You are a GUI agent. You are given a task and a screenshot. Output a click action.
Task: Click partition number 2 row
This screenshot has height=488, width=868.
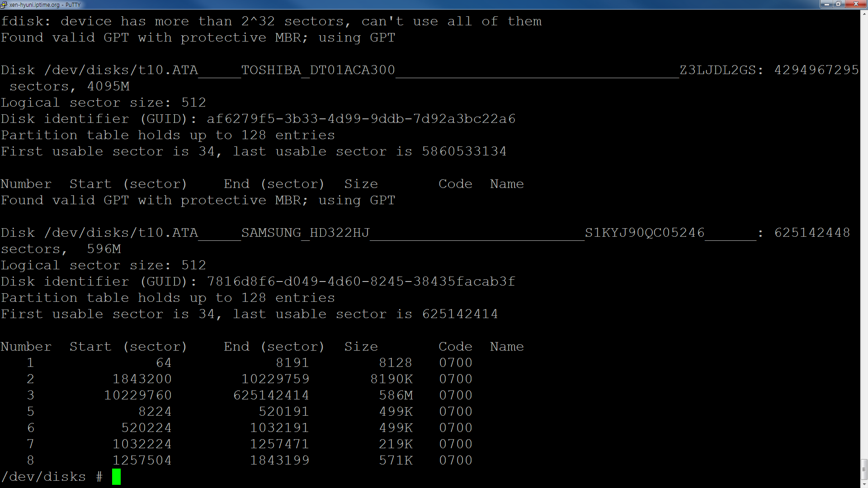click(238, 378)
